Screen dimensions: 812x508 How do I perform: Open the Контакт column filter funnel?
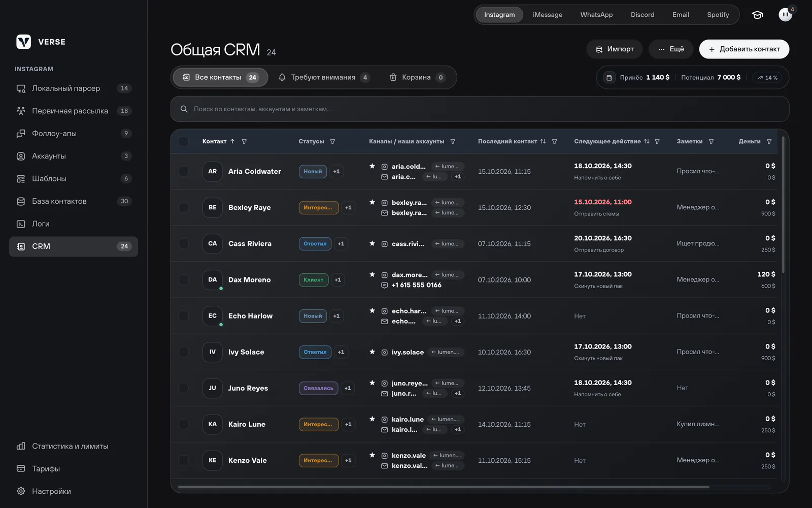coord(244,142)
